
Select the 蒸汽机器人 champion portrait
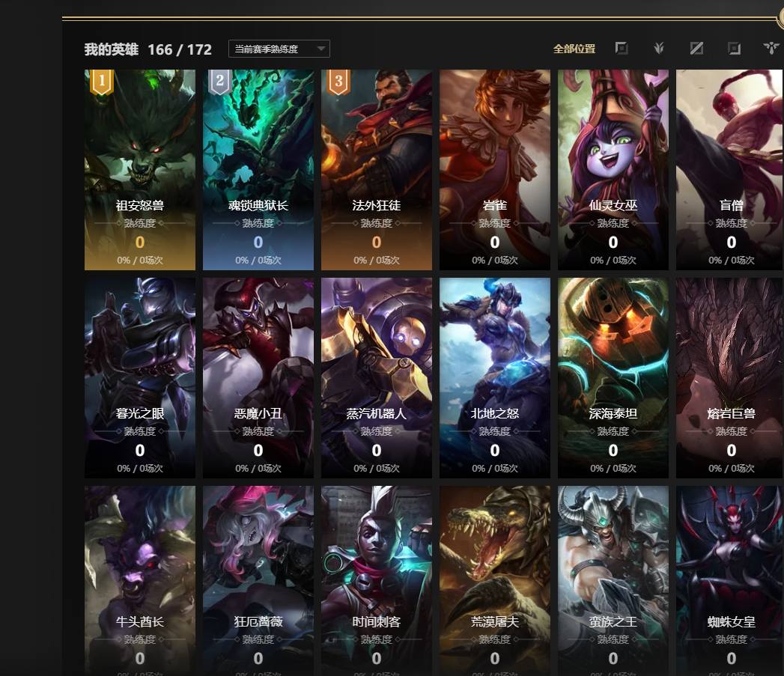[377, 378]
